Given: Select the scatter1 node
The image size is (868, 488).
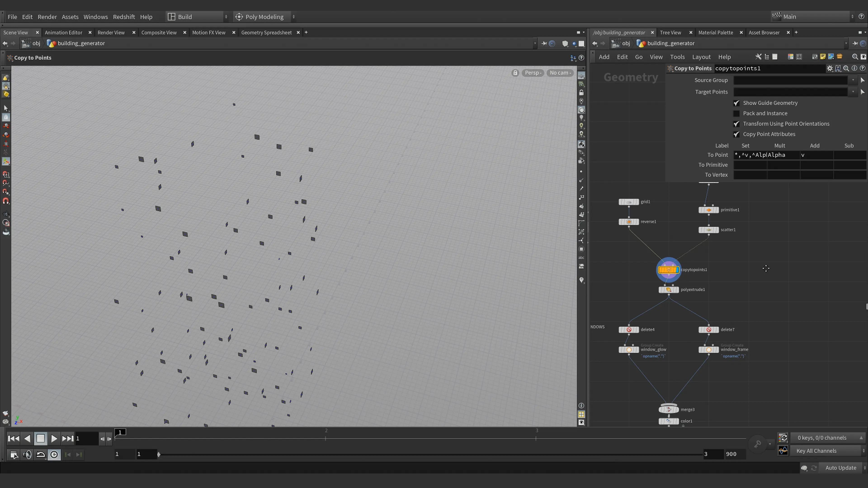Looking at the screenshot, I should [x=709, y=230].
